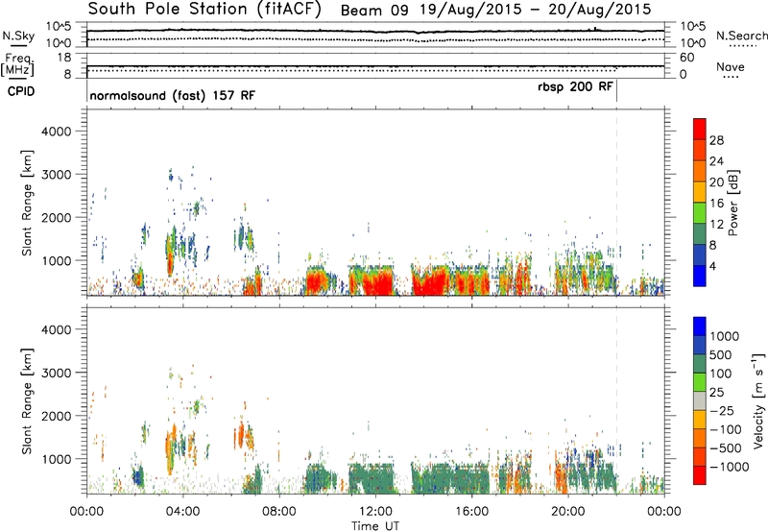Click the '28' Power scale value
This screenshot has height=532, width=768.
716,140
